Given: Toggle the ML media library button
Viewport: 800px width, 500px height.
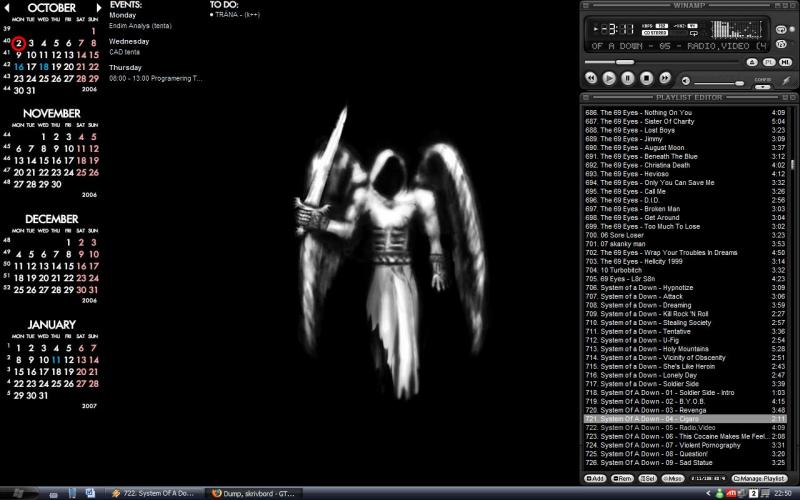Looking at the screenshot, I should click(x=786, y=61).
